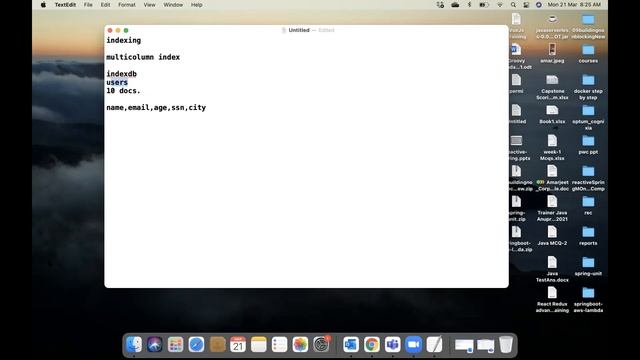Open Safari from the Dock
The image size is (640, 360).
coord(196,344)
